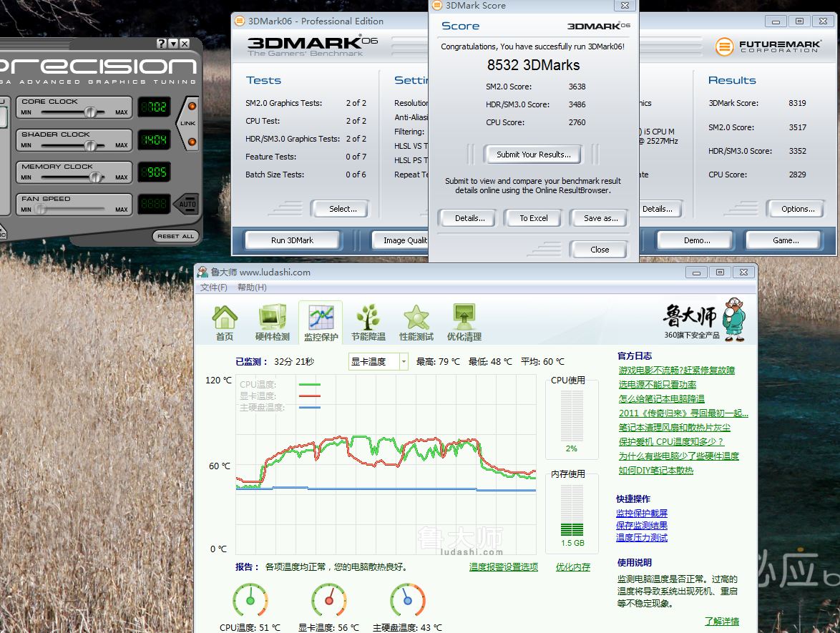
Task: Open the 保护爱机 CPU温度知多少 link
Action: point(670,442)
